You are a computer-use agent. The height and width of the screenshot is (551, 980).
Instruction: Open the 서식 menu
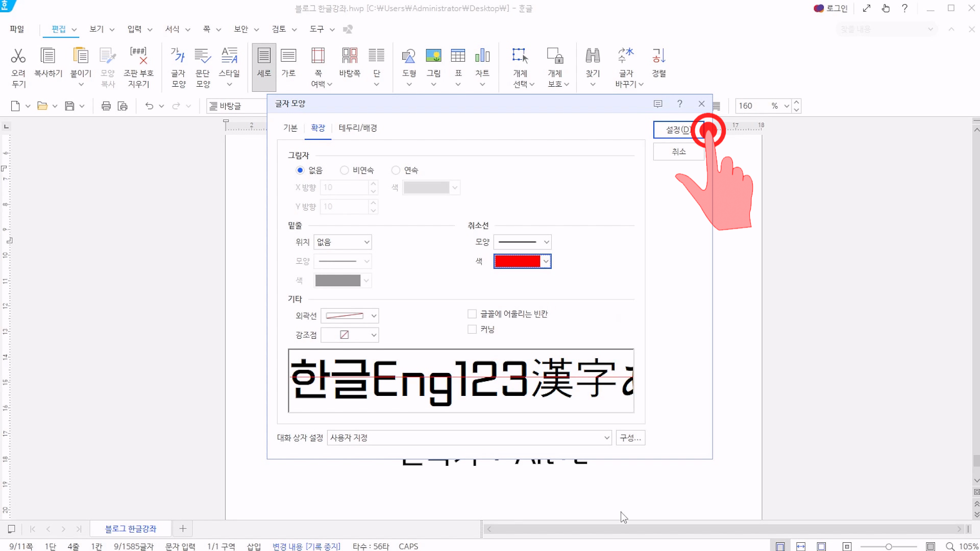[x=173, y=29]
